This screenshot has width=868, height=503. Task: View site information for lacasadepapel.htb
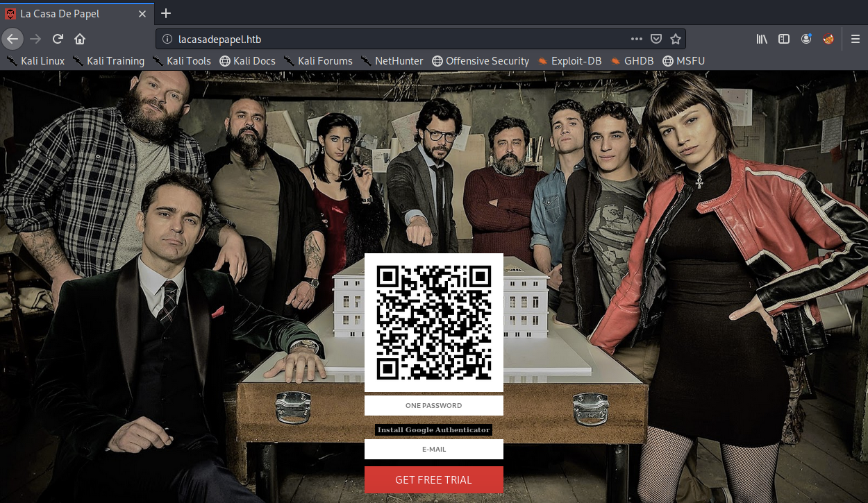coord(167,40)
